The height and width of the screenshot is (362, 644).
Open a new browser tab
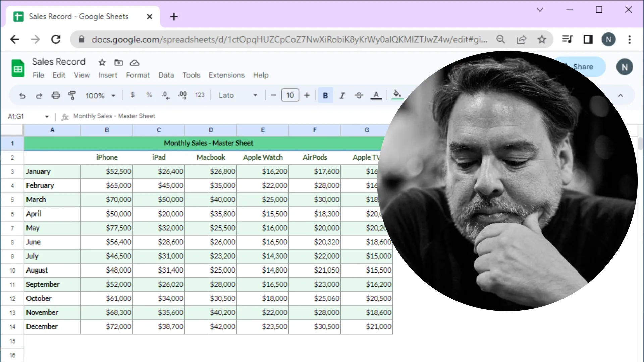pyautogui.click(x=174, y=17)
